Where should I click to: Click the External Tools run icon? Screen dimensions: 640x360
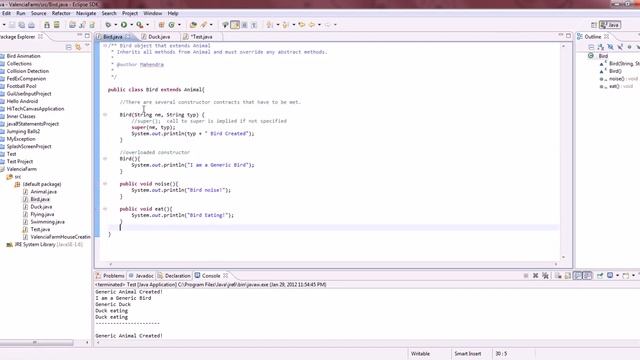(x=140, y=25)
